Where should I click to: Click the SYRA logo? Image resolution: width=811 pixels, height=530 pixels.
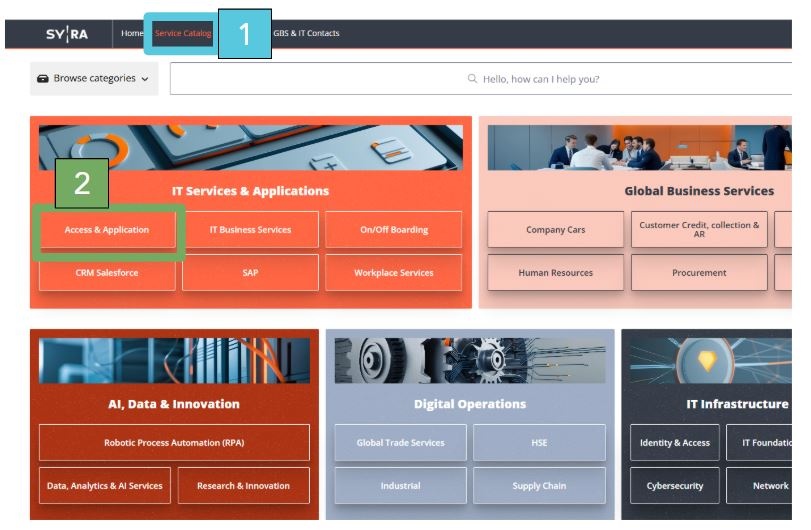point(67,34)
